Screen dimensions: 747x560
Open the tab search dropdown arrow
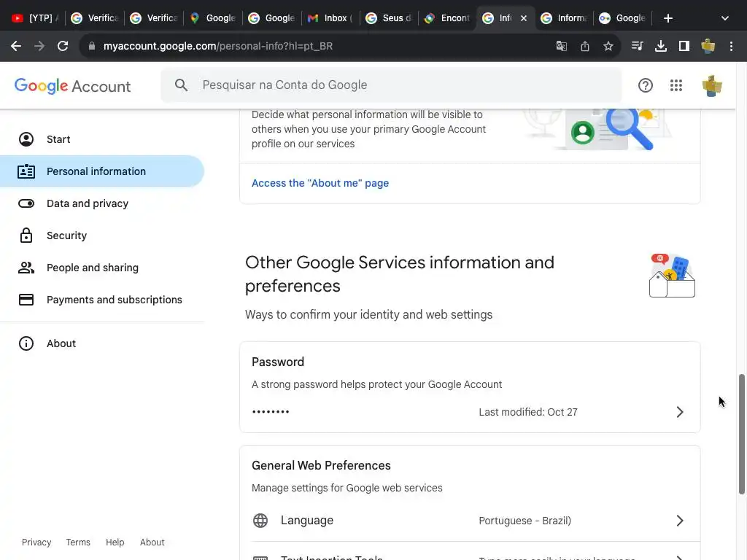[x=724, y=18]
